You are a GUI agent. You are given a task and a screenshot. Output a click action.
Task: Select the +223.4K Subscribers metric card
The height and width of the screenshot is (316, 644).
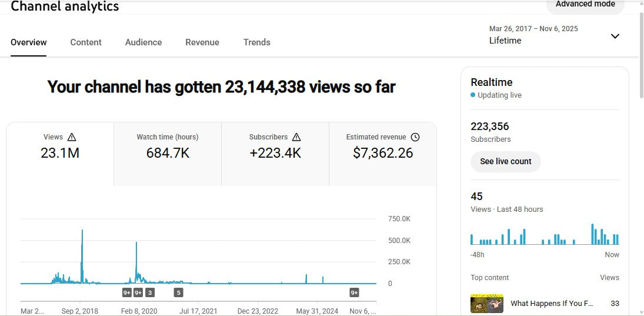click(x=275, y=147)
